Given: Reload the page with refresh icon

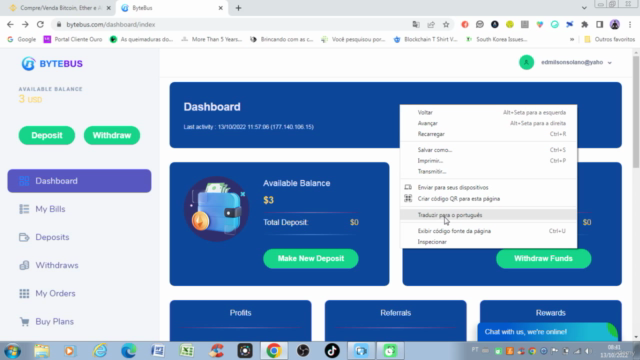Looking at the screenshot, I should (40, 24).
